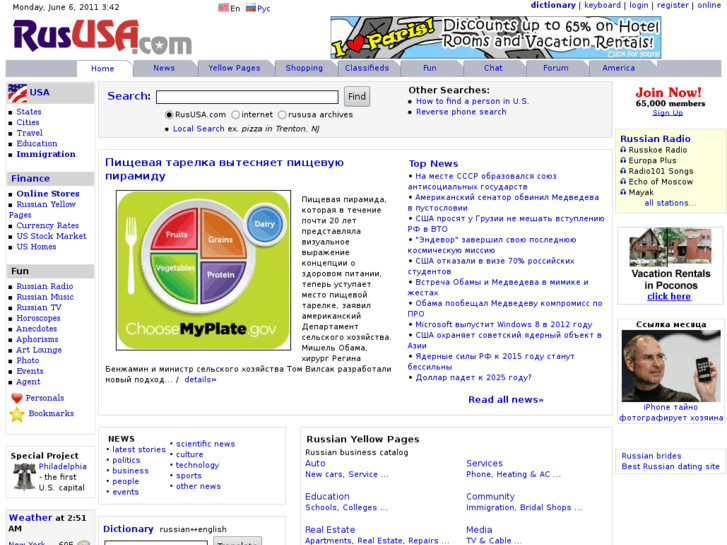Image resolution: width=727 pixels, height=545 pixels.
Task: Open the Shopping tab
Action: click(304, 68)
